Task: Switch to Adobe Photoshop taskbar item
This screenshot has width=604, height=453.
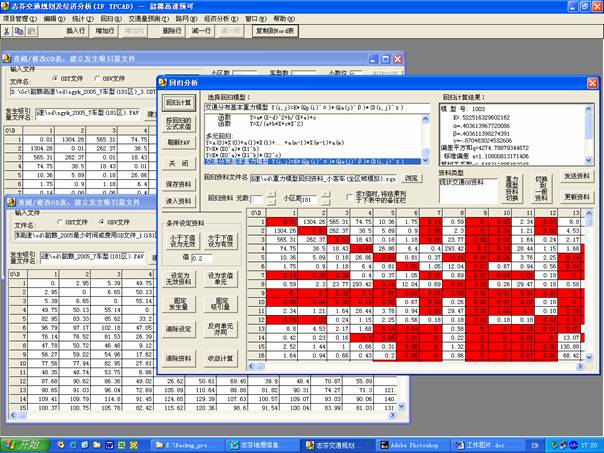Action: (x=410, y=445)
